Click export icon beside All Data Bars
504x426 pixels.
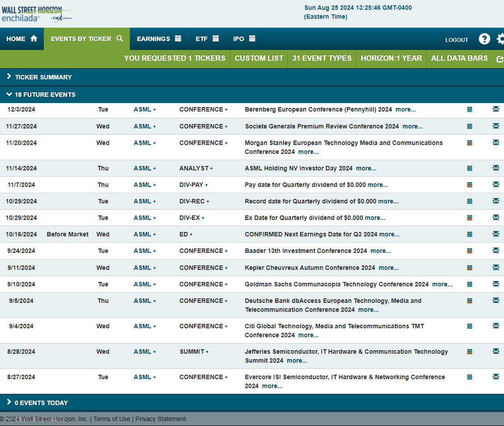[500, 59]
